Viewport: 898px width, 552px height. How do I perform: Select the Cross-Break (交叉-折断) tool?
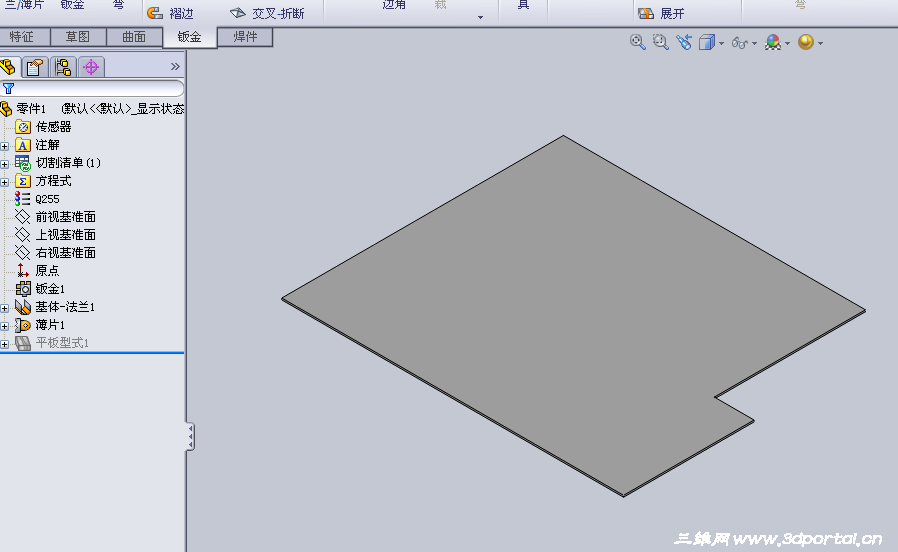click(x=267, y=13)
